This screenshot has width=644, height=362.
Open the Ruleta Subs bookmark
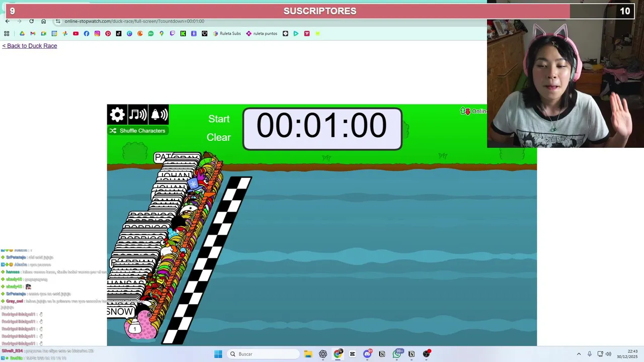point(227,34)
